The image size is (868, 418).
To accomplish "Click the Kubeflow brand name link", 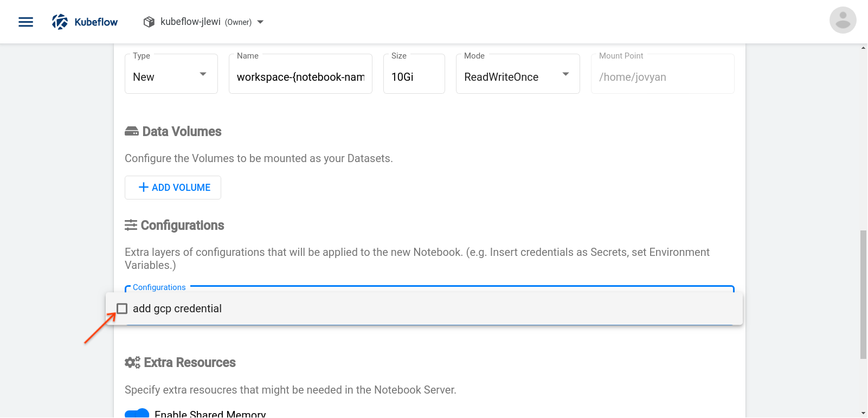I will 96,22.
